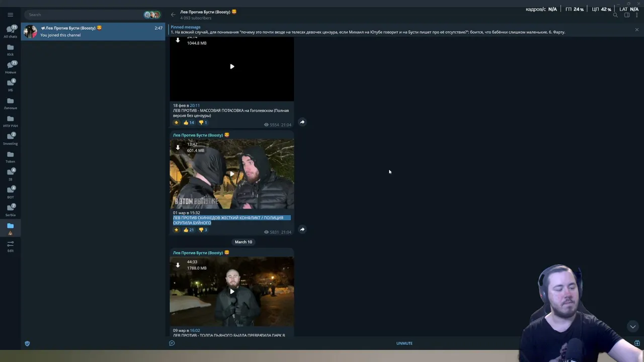The width and height of the screenshot is (644, 362).
Task: Open the All chats folder
Action: point(11,32)
